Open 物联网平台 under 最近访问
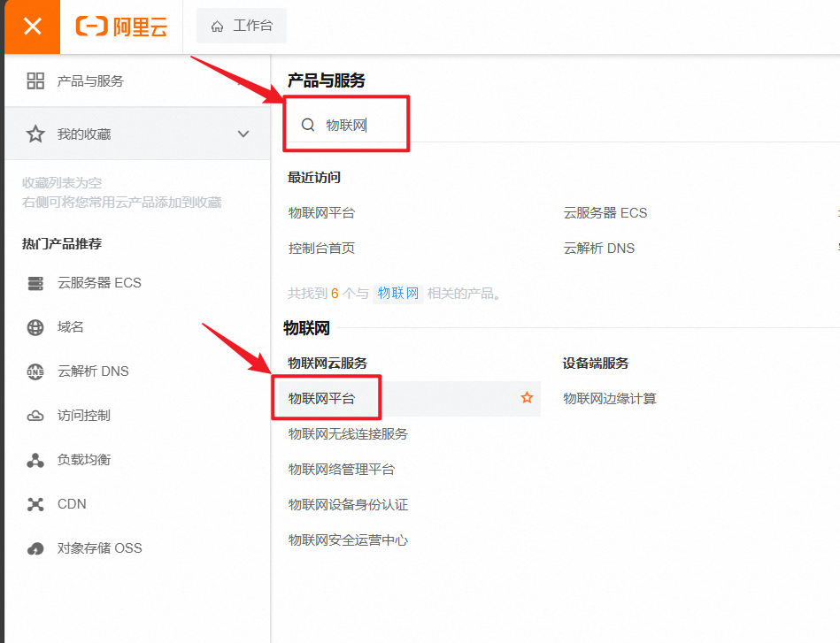The image size is (840, 643). point(321,213)
